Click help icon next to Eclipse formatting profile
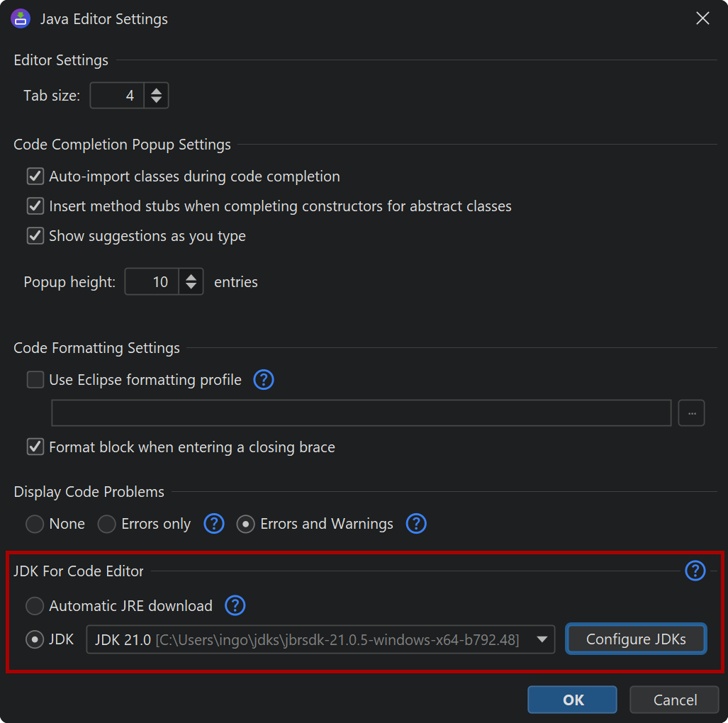This screenshot has width=728, height=723. [x=264, y=380]
